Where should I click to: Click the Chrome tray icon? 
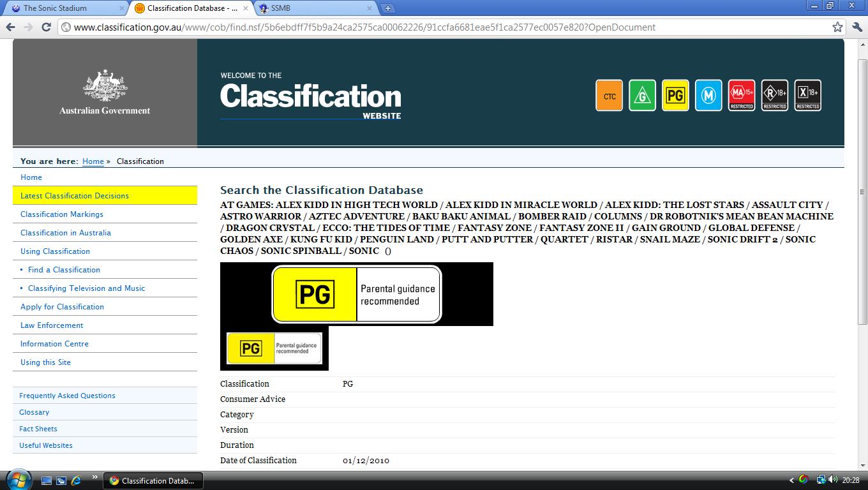point(804,480)
